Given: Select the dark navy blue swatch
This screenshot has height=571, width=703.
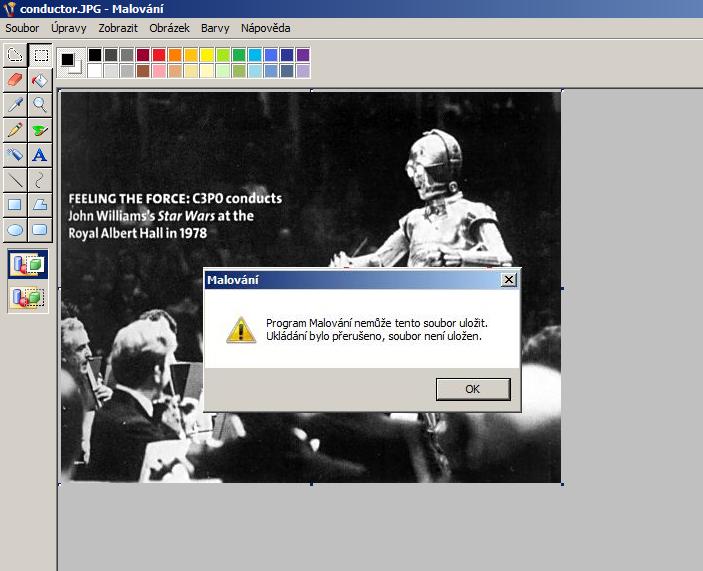Looking at the screenshot, I should tap(287, 55).
